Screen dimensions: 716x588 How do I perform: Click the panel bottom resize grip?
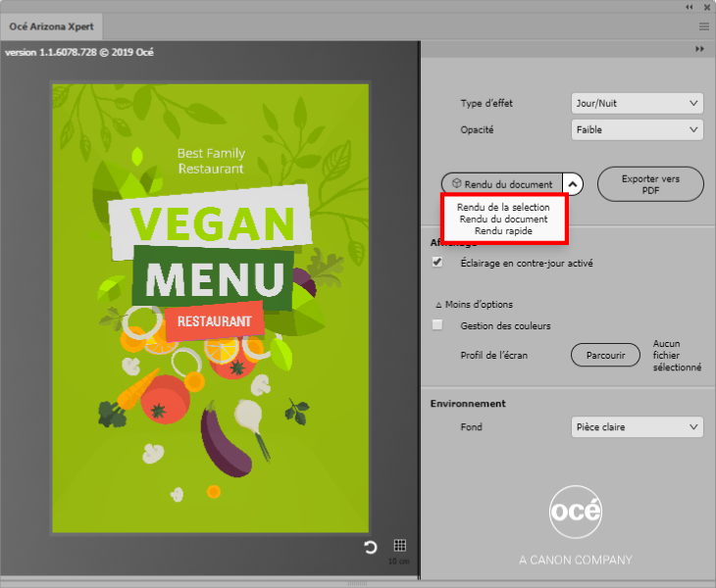[358, 583]
